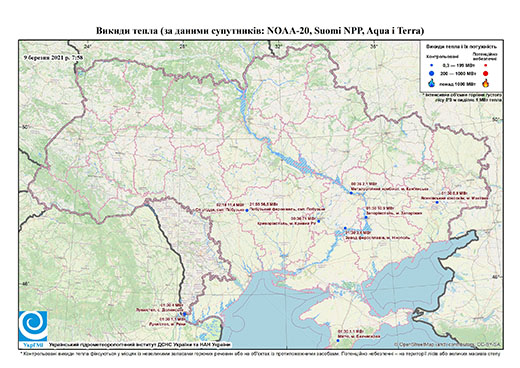Click the legend entry 'понад 1000 МВт'
Screen dimensions: 520x368
click(459, 83)
